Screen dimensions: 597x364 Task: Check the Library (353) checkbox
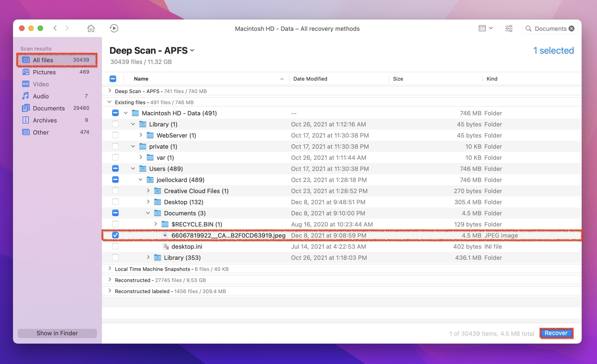pos(115,258)
